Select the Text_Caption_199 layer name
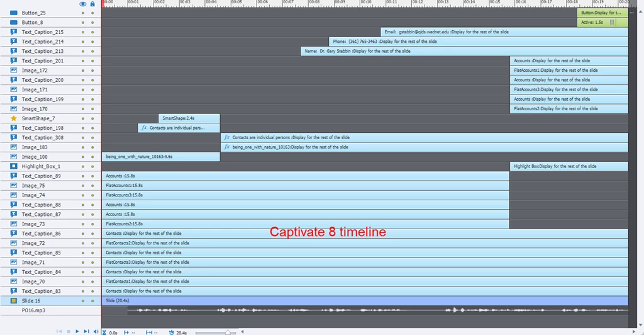The image size is (644, 335). [43, 99]
